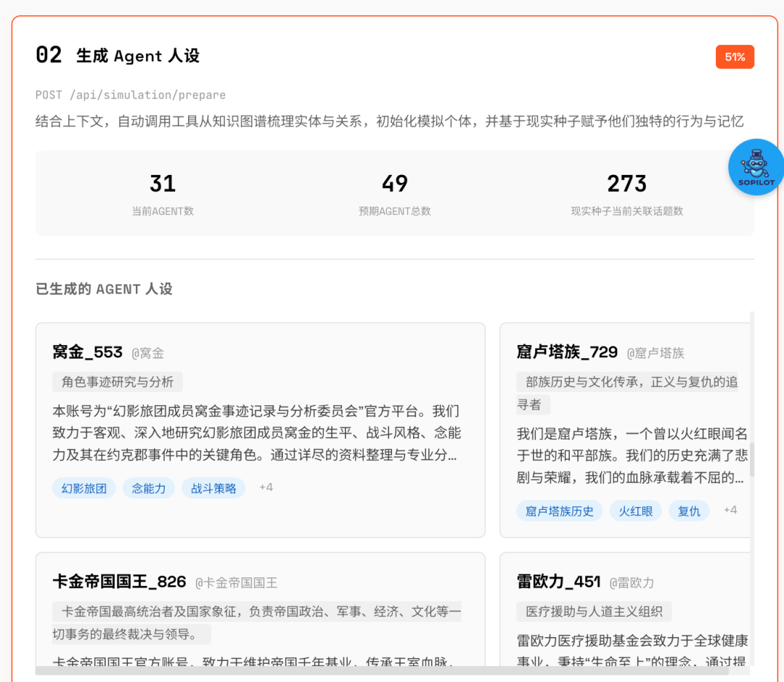Open the 雷欧力_451 agent card title
The width and height of the screenshot is (784, 682).
click(558, 582)
